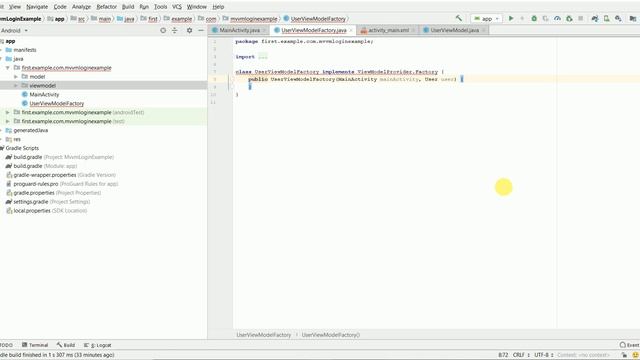Image resolution: width=640 pixels, height=360 pixels.
Task: Expand the folded import statement
Action: [x=263, y=57]
